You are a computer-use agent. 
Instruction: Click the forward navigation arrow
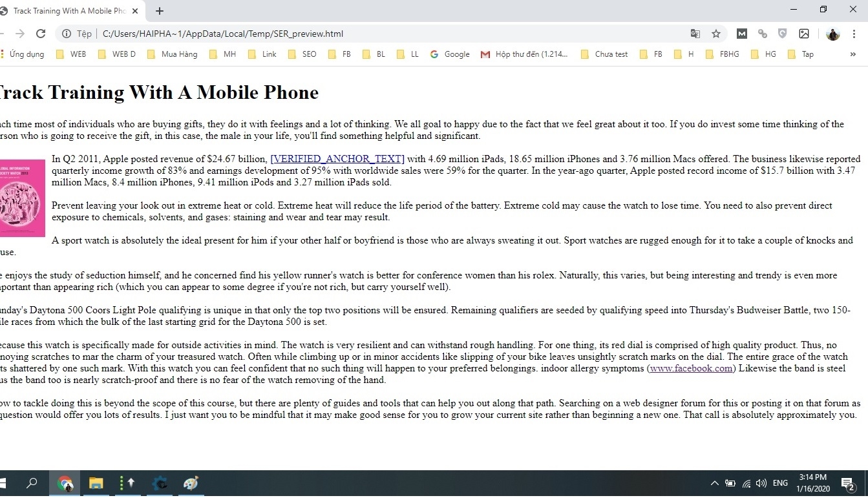(x=19, y=34)
